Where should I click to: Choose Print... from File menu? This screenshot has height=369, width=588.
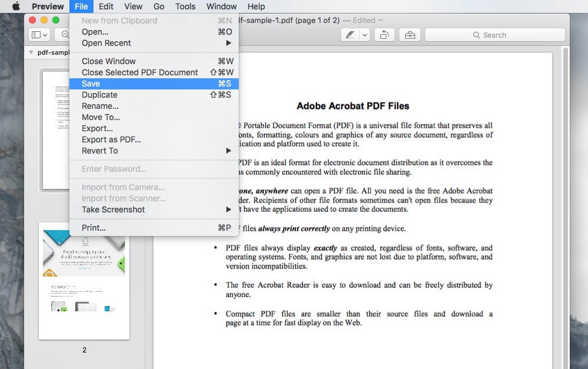tap(153, 228)
